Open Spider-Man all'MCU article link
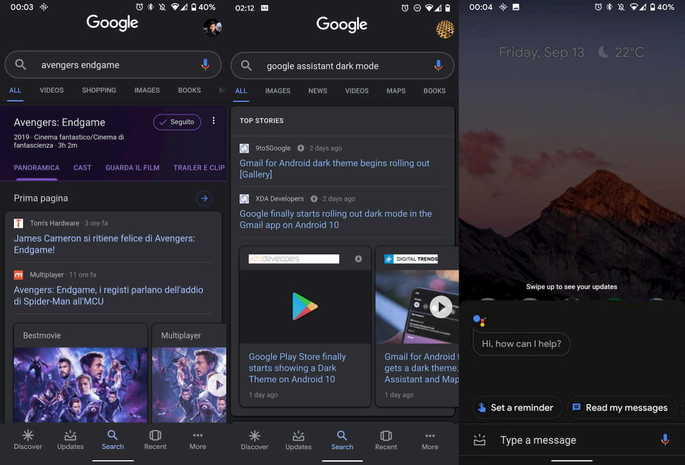 tap(108, 295)
